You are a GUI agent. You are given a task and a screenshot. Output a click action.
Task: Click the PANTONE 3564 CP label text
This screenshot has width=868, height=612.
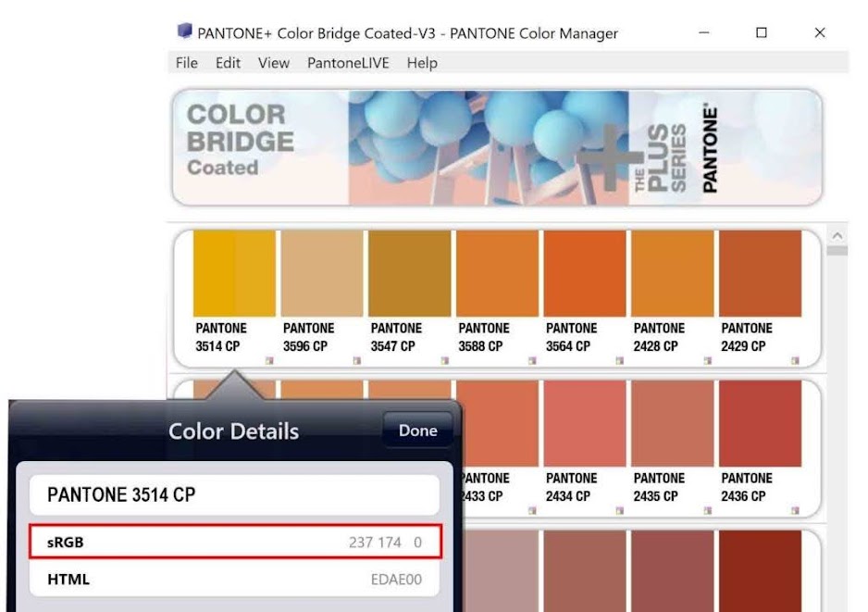(571, 337)
